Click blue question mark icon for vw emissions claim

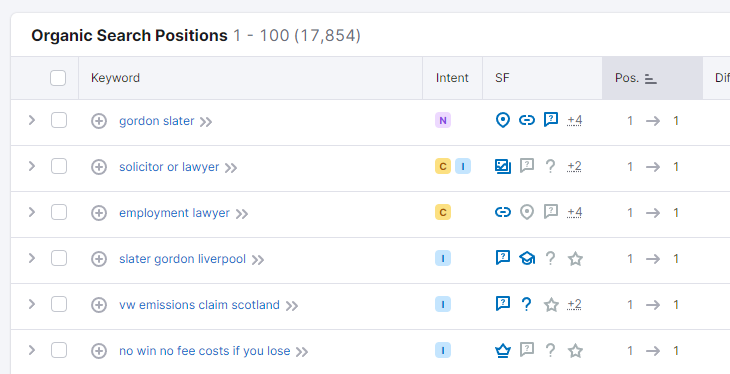(x=526, y=305)
